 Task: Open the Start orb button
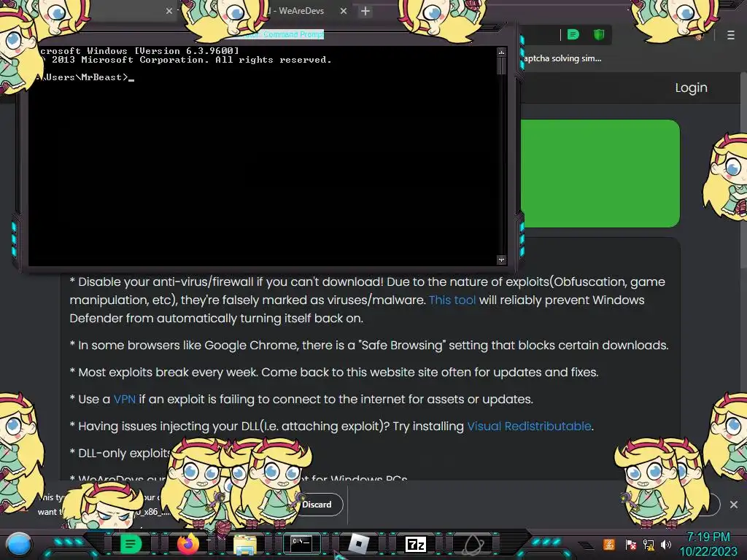pyautogui.click(x=18, y=544)
